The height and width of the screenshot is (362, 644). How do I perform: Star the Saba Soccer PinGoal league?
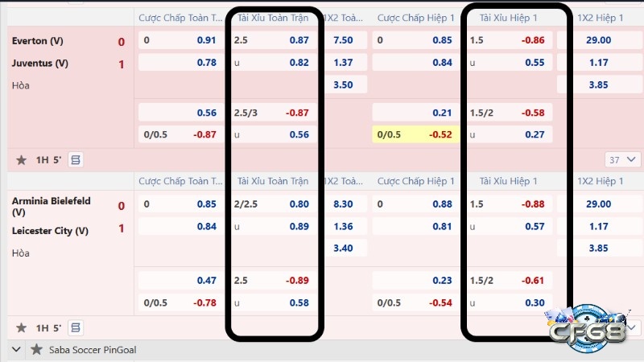36,350
